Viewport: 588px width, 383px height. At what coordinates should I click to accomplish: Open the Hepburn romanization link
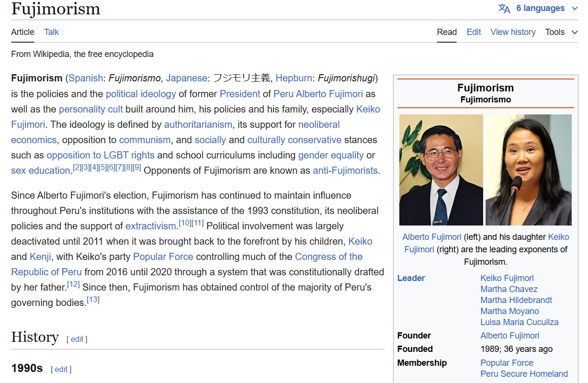click(294, 79)
